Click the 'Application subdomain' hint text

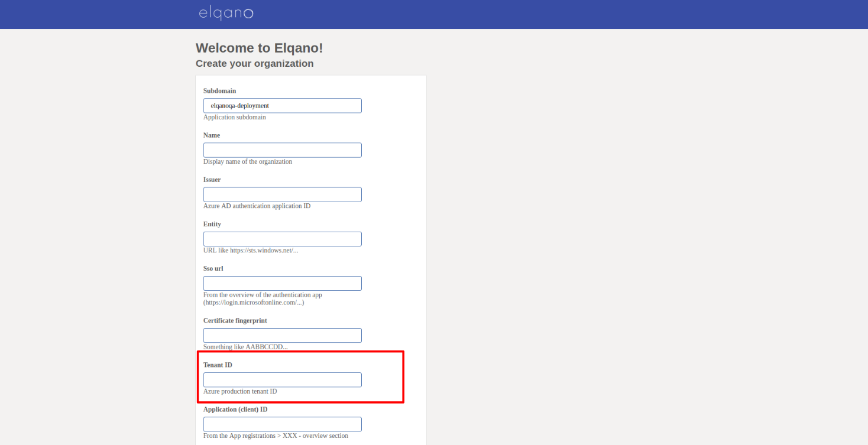[235, 117]
